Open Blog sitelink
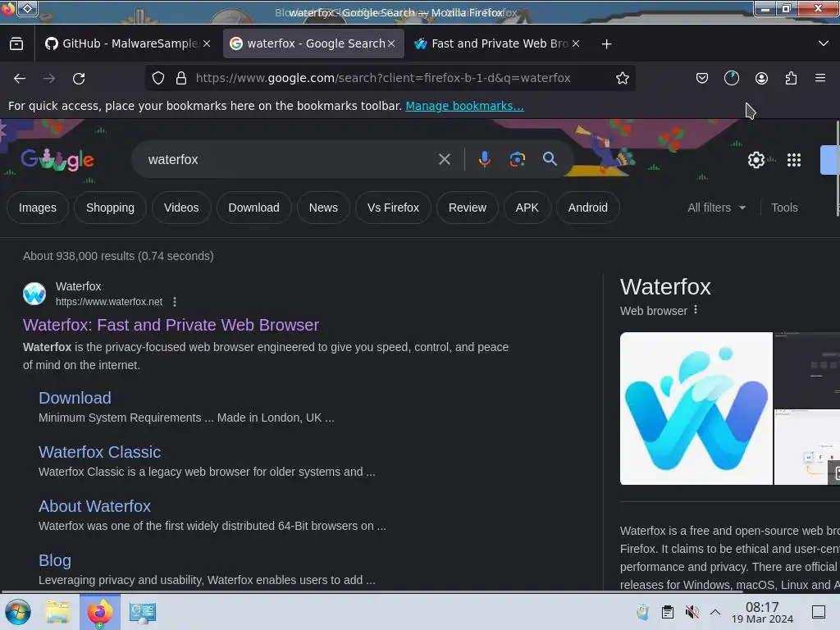The image size is (840, 630). [55, 559]
